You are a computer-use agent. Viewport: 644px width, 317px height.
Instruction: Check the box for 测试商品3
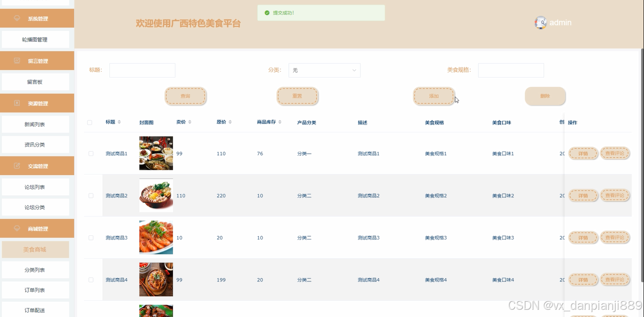(91, 238)
